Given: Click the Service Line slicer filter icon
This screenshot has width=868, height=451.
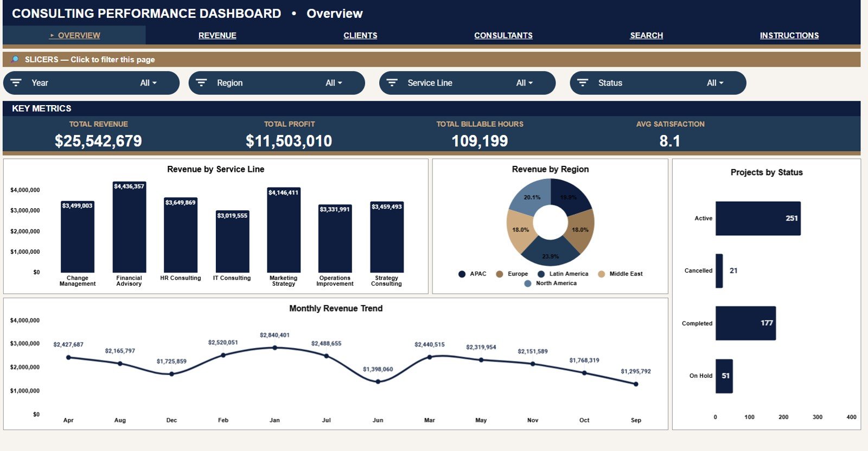Looking at the screenshot, I should (392, 83).
